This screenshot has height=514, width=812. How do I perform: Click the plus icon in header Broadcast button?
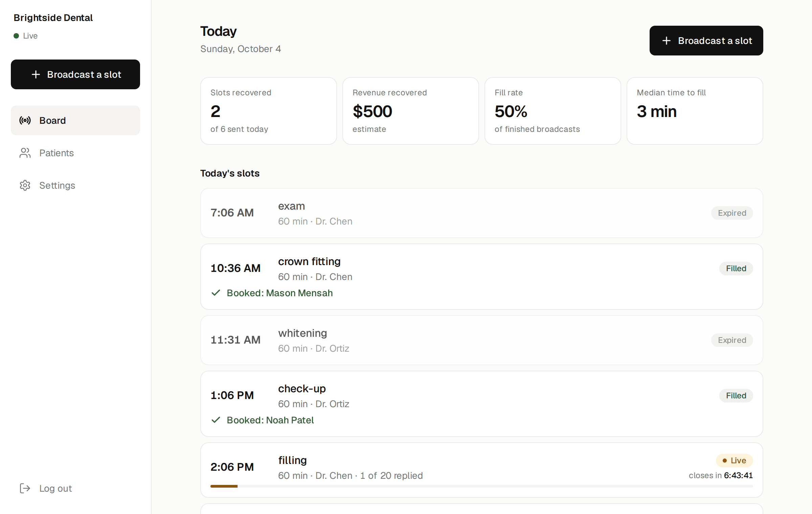(x=667, y=41)
